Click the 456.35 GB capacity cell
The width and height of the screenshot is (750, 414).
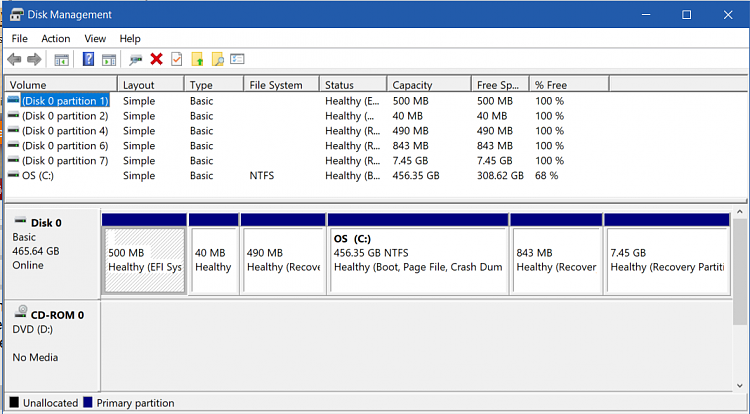tap(416, 175)
